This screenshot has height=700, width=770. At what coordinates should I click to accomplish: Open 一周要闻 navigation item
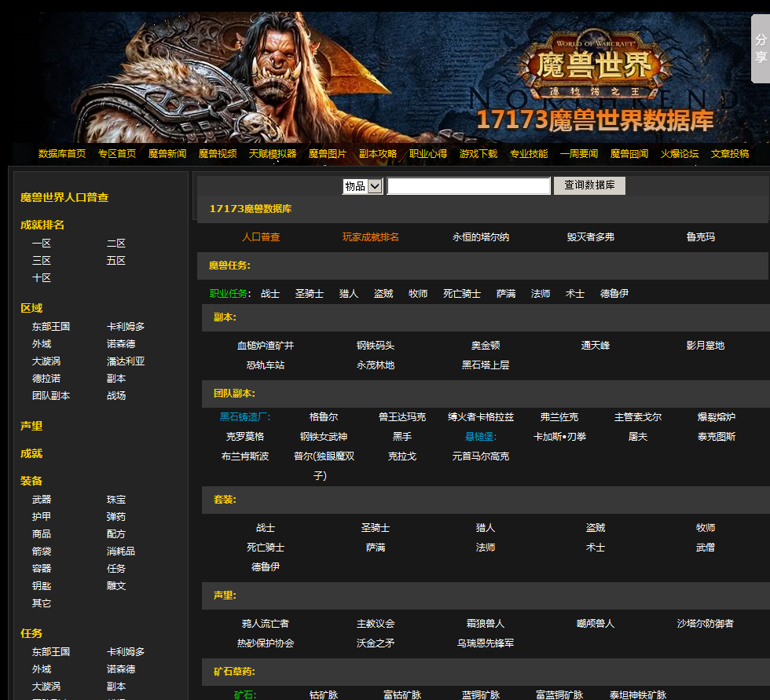[579, 154]
